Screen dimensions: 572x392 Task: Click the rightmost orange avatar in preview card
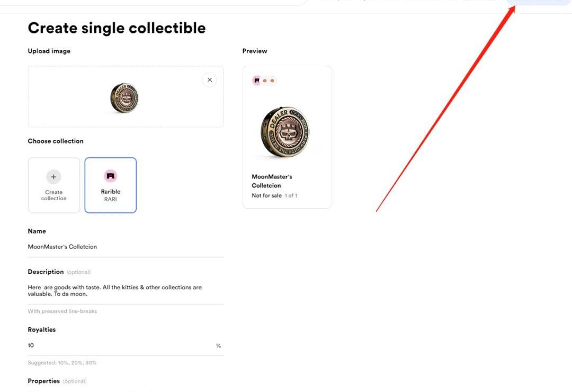272,81
